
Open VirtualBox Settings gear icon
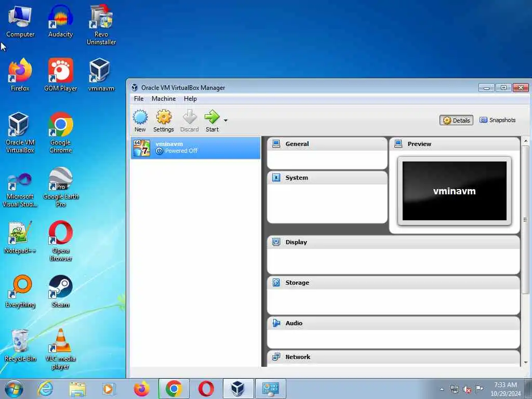pyautogui.click(x=164, y=117)
